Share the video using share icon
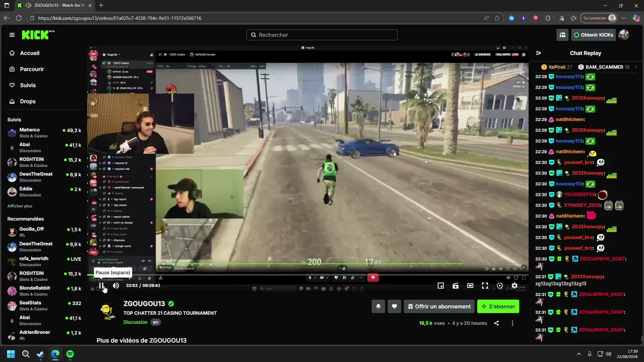Image resolution: width=644 pixels, height=362 pixels. coord(496,323)
